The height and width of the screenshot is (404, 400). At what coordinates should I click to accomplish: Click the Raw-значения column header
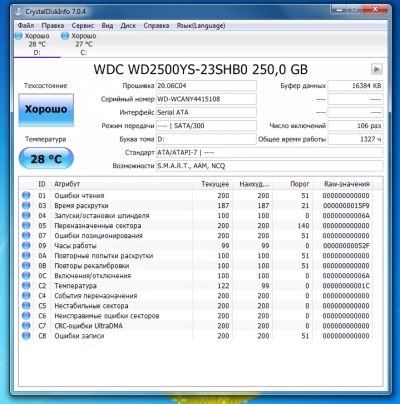pos(347,184)
